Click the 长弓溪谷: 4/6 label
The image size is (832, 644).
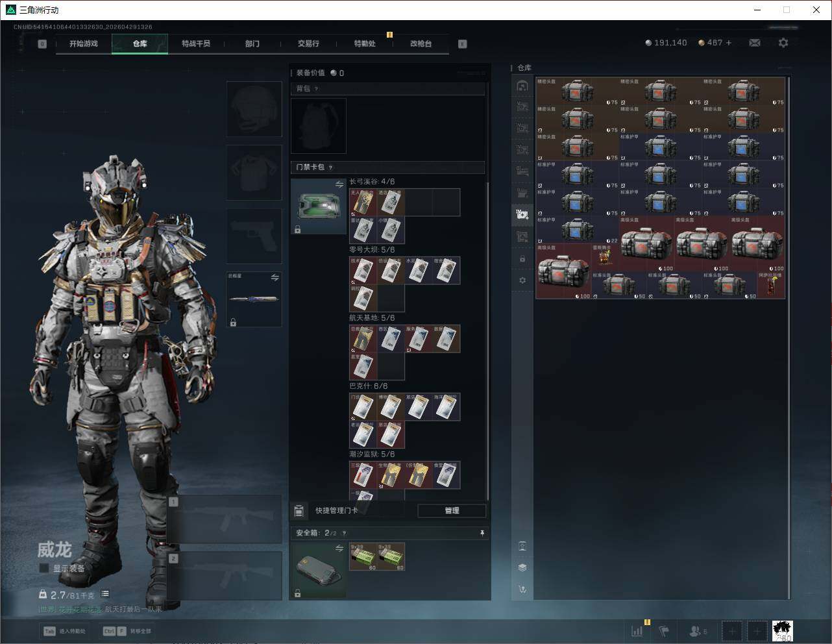click(x=372, y=182)
